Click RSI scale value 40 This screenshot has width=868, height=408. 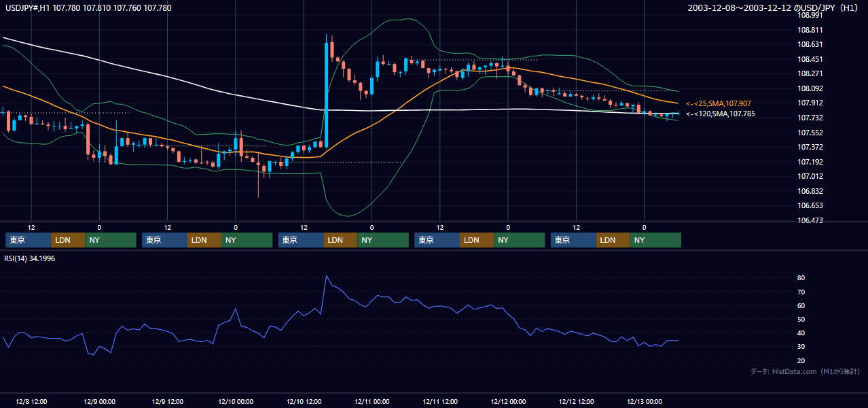801,333
